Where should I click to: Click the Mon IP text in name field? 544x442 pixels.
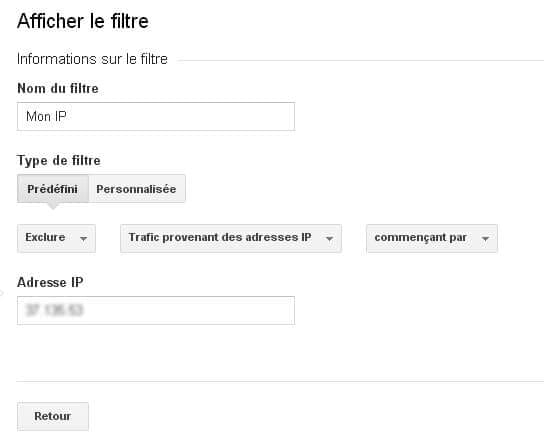(x=46, y=116)
